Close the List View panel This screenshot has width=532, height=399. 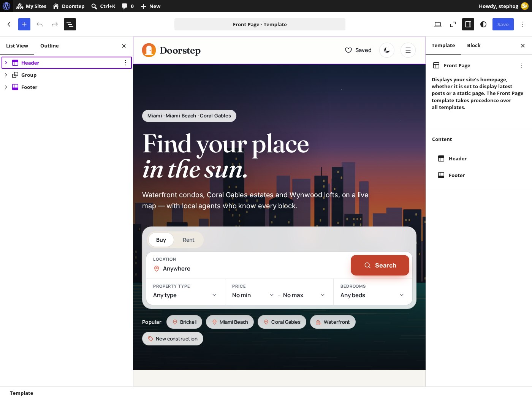[124, 46]
